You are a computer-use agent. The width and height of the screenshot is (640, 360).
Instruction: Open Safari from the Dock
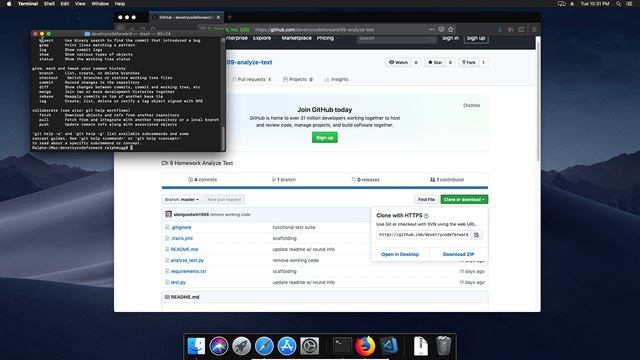[x=264, y=346]
